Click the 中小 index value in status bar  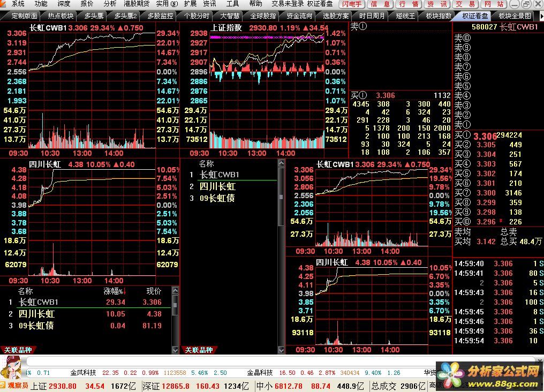click(288, 386)
